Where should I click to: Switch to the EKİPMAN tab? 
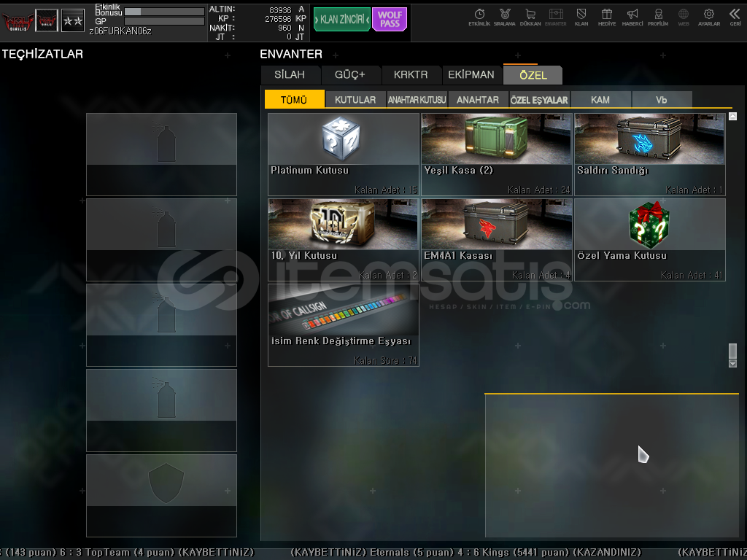471,75
